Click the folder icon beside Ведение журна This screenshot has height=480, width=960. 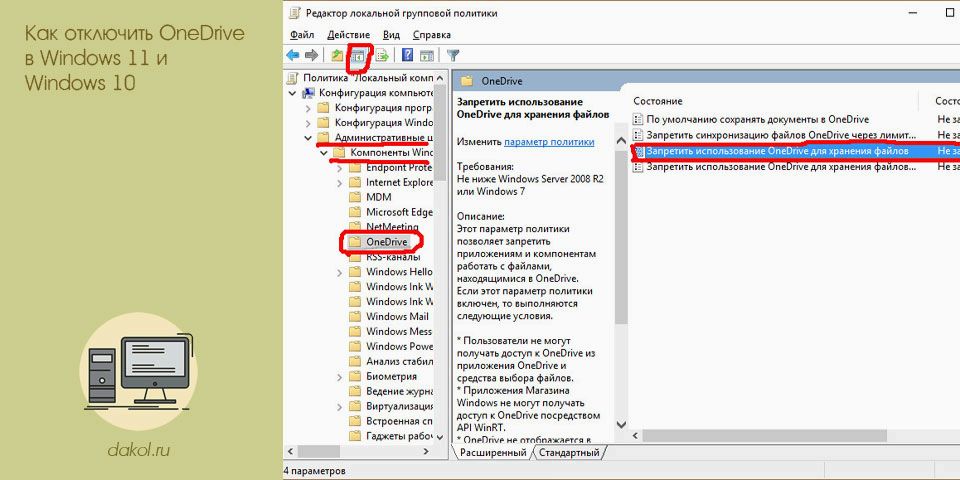[355, 391]
